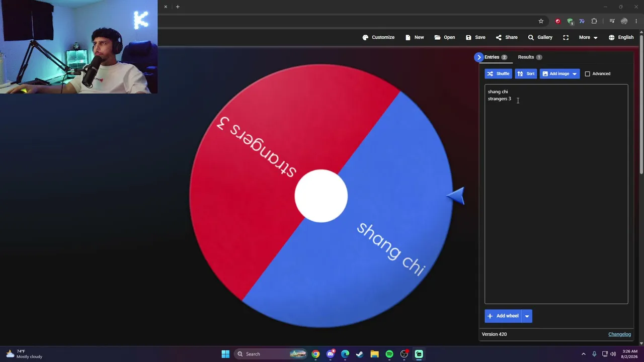Shuffle the wheel entries
Screen dimensions: 644x362
pyautogui.click(x=498, y=74)
